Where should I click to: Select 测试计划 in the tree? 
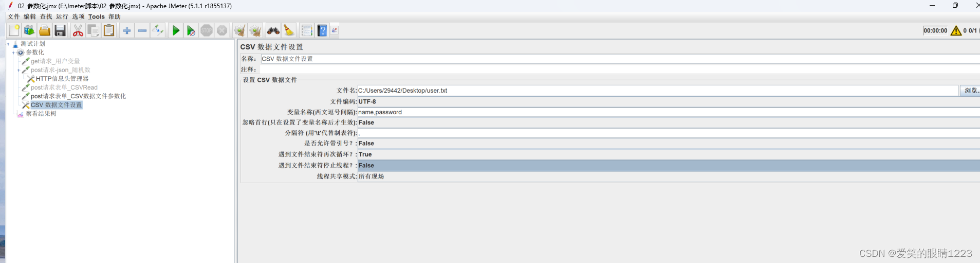33,44
